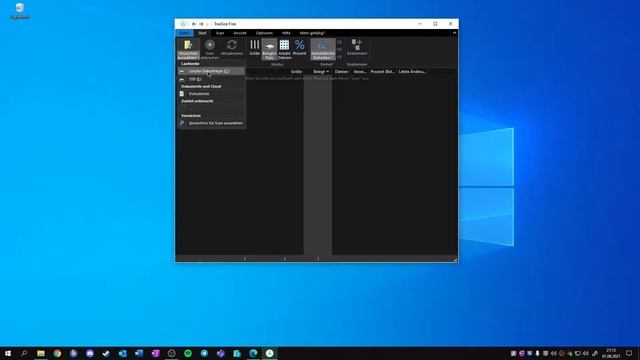Click the forward arrow in title bar
The width and height of the screenshot is (640, 360).
point(201,24)
